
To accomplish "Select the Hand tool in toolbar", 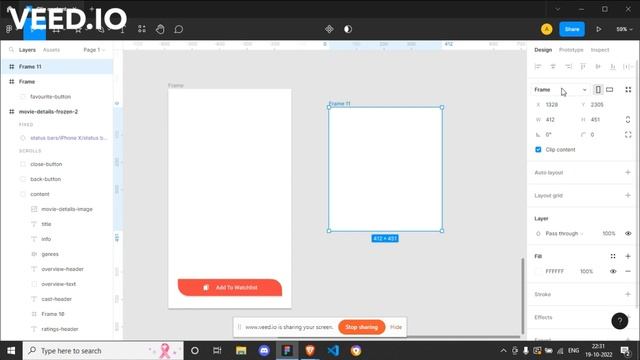I will click(160, 29).
